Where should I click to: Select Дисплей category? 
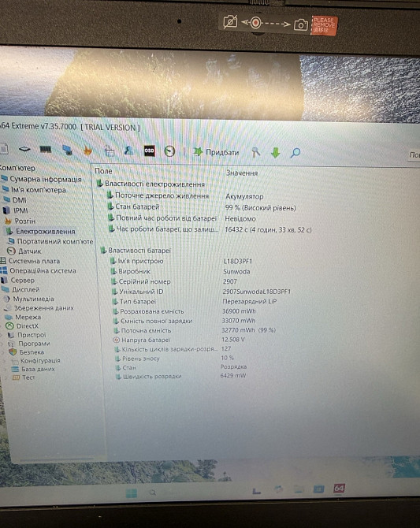[x=20, y=289]
